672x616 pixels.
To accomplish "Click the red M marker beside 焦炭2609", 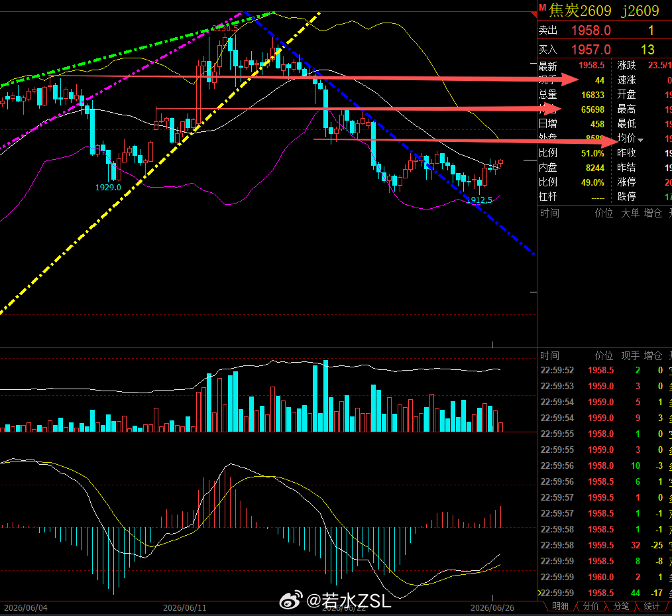I will (x=543, y=8).
